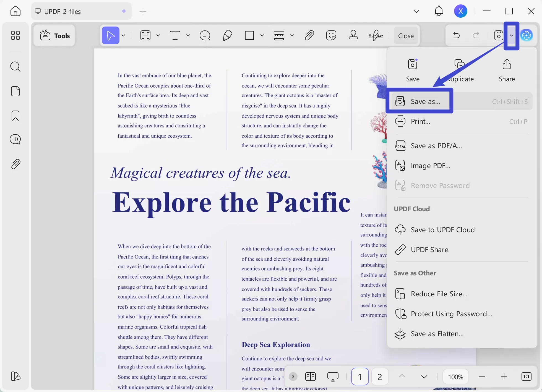Screen dimensions: 542x392
Task: Open the save options dropdown arrow
Action: 511,35
